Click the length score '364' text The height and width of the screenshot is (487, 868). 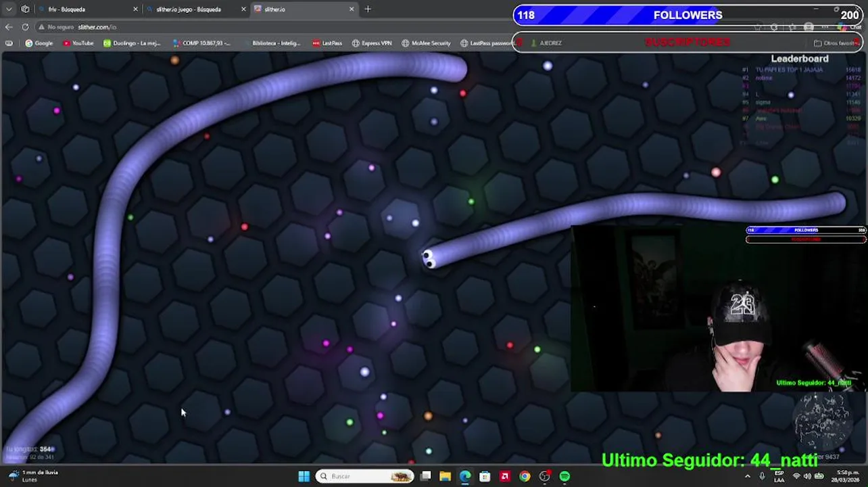[x=46, y=449]
